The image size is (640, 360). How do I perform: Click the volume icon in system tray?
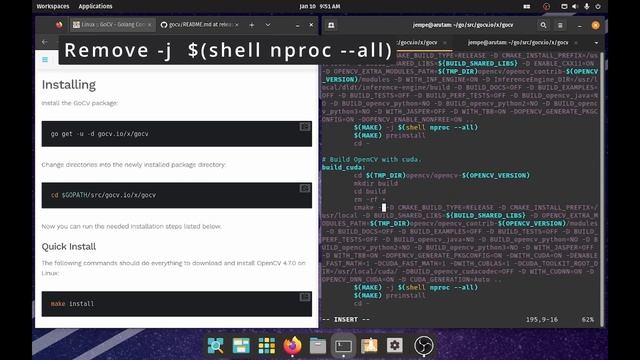point(575,6)
